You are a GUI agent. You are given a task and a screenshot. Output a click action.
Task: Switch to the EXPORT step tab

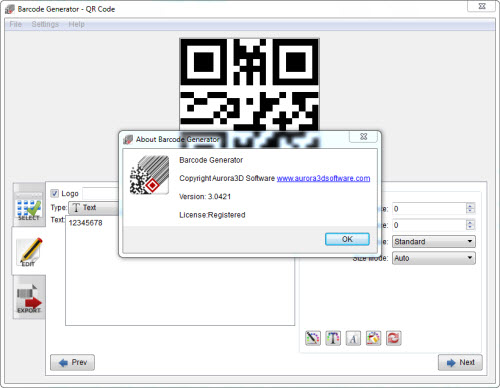[29, 298]
